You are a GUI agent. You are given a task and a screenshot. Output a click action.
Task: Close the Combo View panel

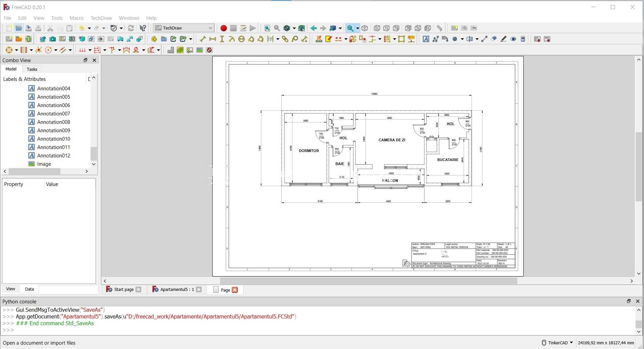click(95, 60)
